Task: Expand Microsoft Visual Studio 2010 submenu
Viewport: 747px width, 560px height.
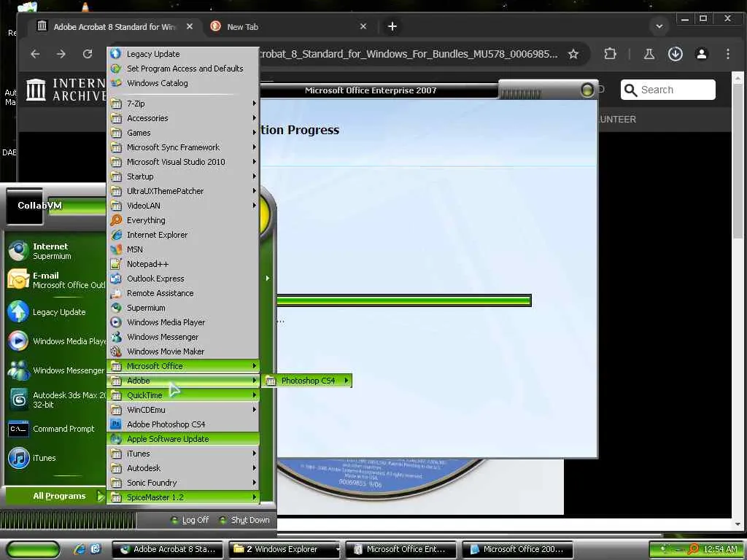Action: [x=183, y=162]
